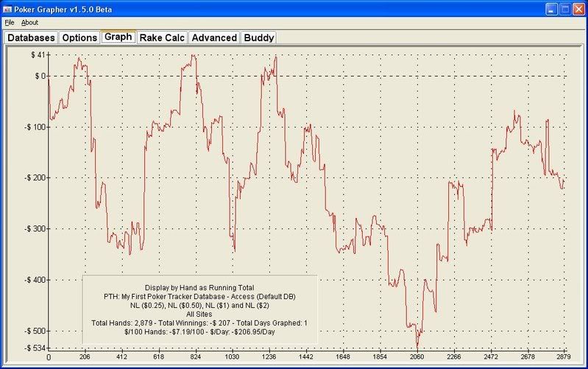The image size is (588, 369).
Task: Select the Graph tab
Action: pos(118,36)
